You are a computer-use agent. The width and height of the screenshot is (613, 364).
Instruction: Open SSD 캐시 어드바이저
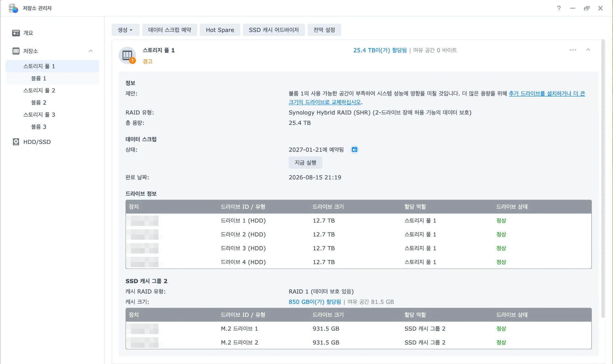coord(274,30)
